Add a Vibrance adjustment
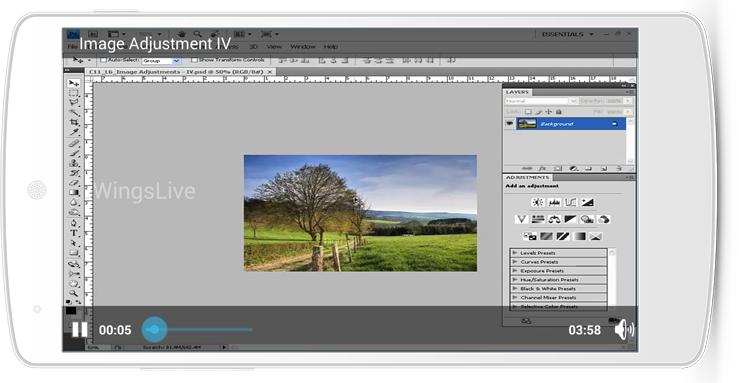739x383 pixels. coord(521,220)
